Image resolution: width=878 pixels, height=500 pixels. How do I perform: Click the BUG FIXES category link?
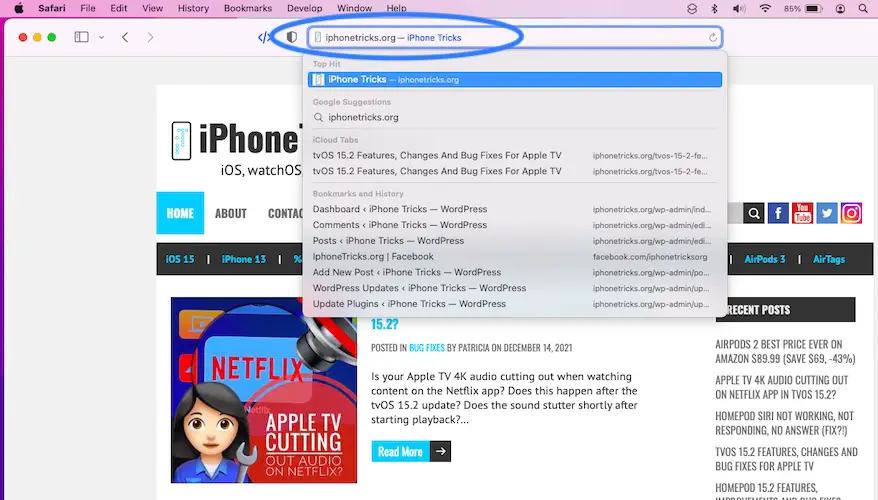pyautogui.click(x=427, y=348)
